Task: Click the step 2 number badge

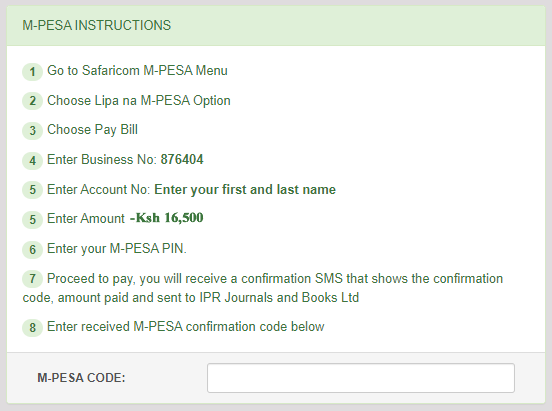Action: [32, 101]
